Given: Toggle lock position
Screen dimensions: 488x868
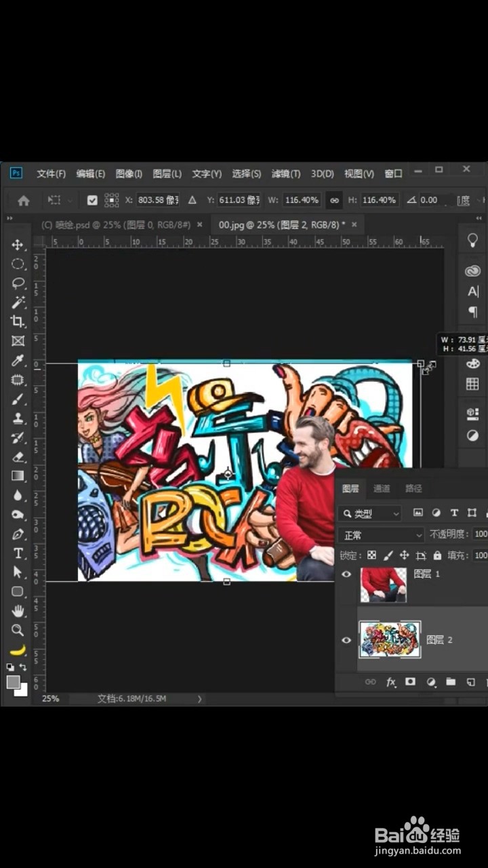Looking at the screenshot, I should (404, 555).
